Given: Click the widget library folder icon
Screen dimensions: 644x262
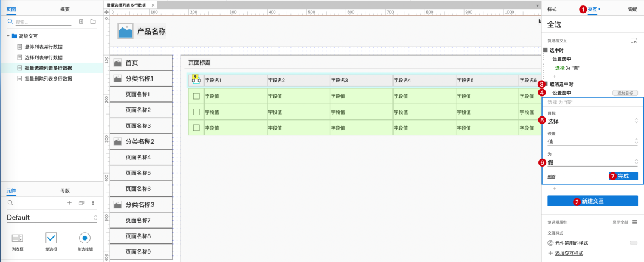Looking at the screenshot, I should [81, 203].
